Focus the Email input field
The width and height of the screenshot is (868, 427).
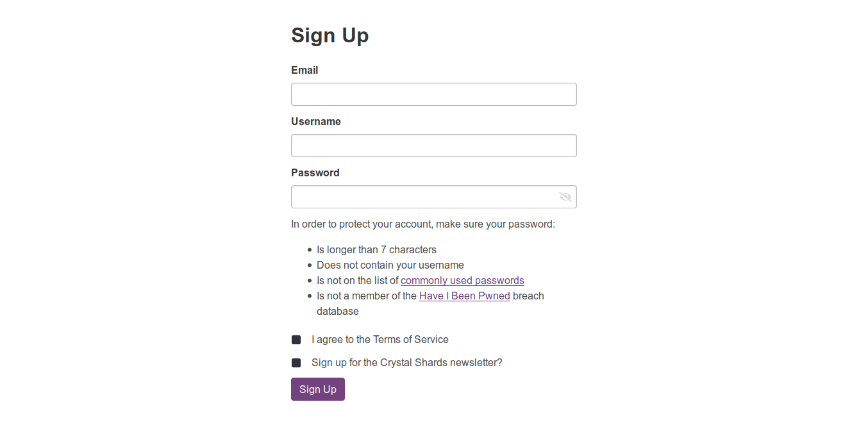pos(434,94)
